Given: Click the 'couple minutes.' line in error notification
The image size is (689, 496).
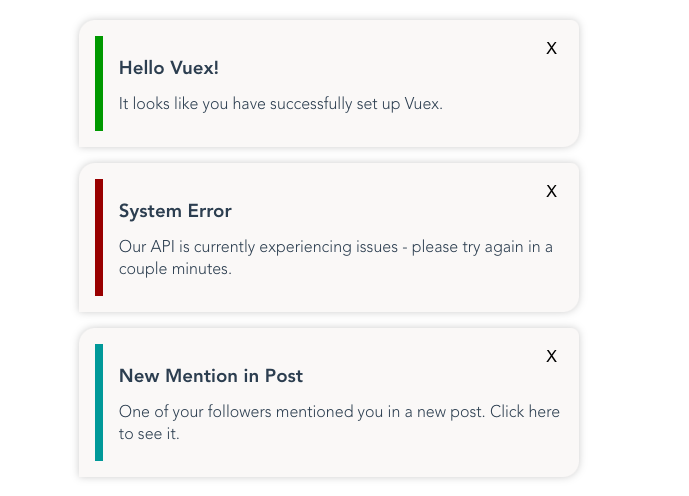Looking at the screenshot, I should [175, 269].
